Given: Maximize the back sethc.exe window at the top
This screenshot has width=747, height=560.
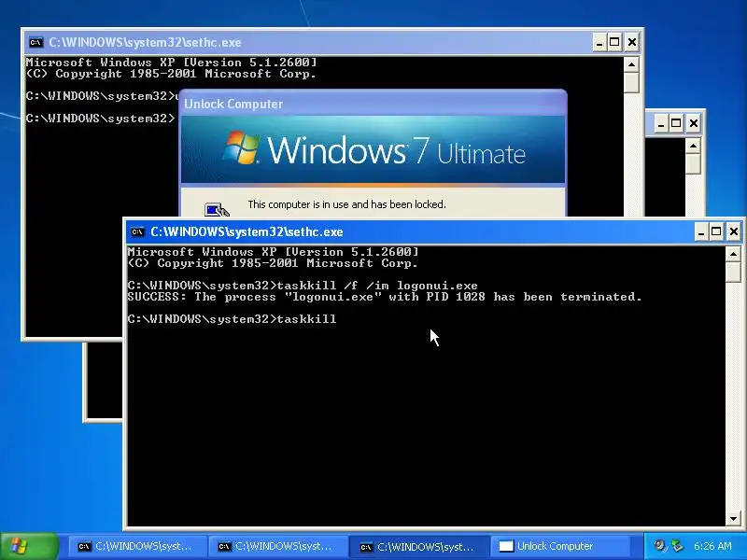Looking at the screenshot, I should coord(614,42).
